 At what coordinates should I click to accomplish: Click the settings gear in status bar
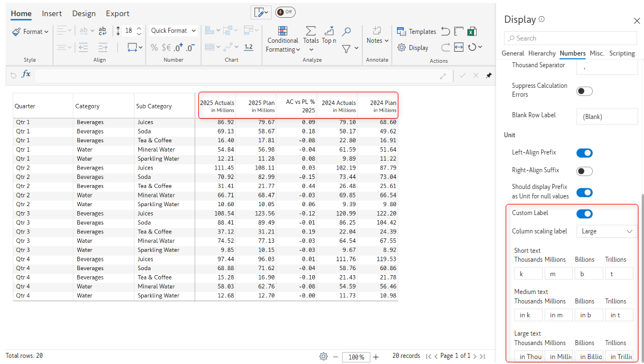pos(323,356)
